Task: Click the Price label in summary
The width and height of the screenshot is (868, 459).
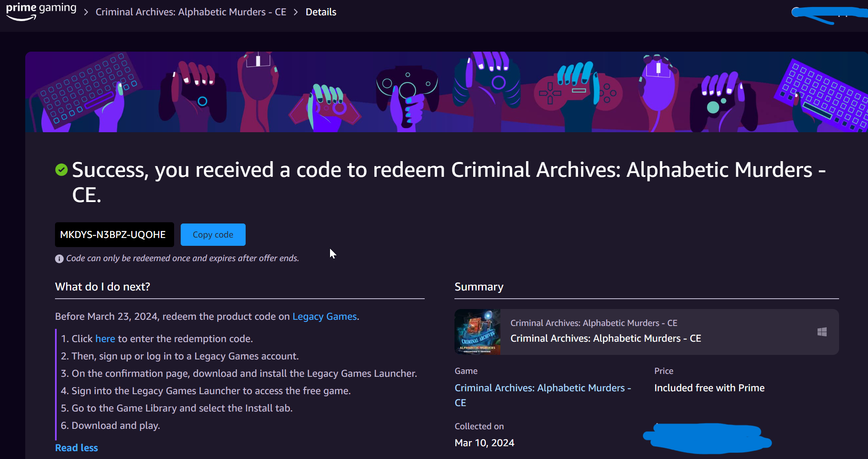Action: (x=664, y=371)
